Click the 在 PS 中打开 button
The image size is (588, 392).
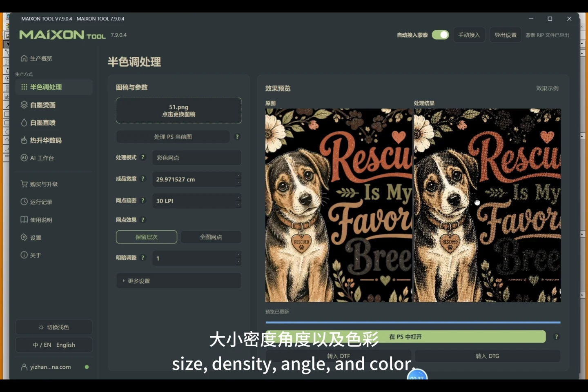[x=405, y=336]
